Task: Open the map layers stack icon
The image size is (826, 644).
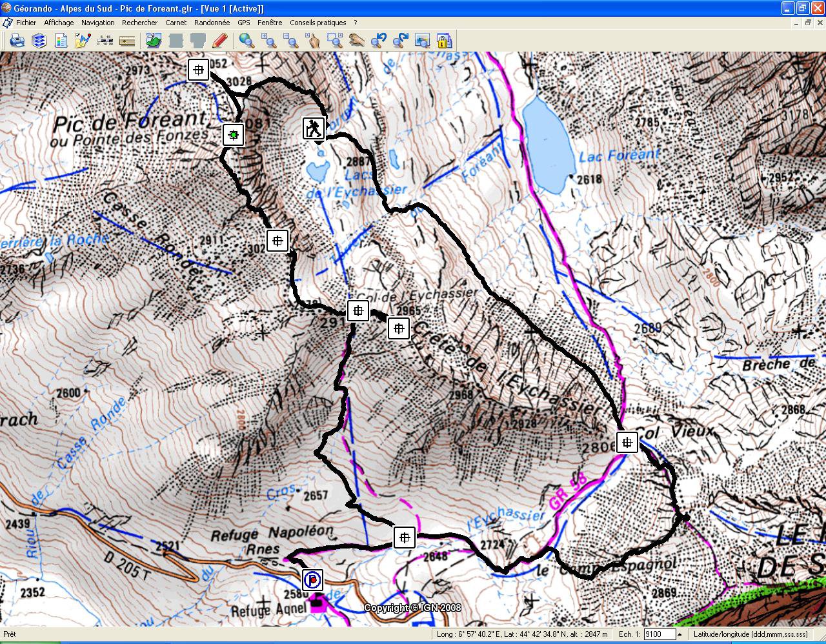Action: click(x=39, y=41)
